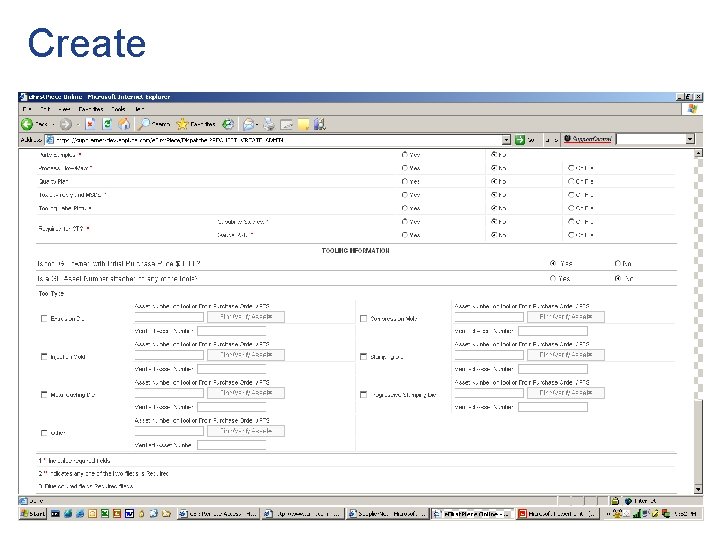The height and width of the screenshot is (540, 720).
Task: Click the green Go arrow icon
Action: click(x=519, y=140)
